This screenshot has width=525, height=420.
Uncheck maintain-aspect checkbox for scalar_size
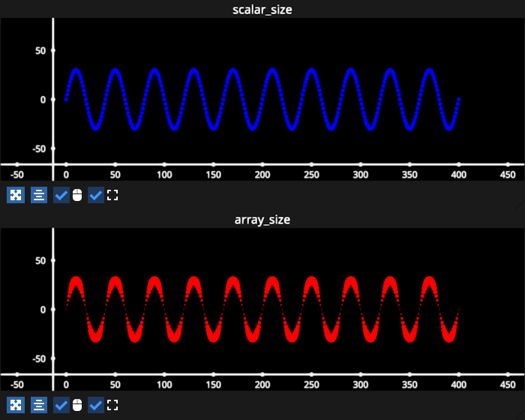coord(96,196)
